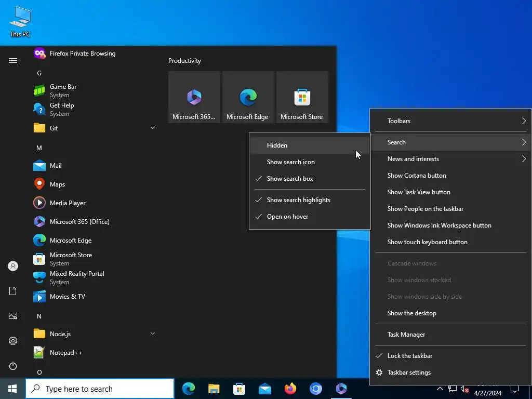Image resolution: width=532 pixels, height=399 pixels.
Task: Open Documents icon in Start sidebar
Action: click(13, 291)
